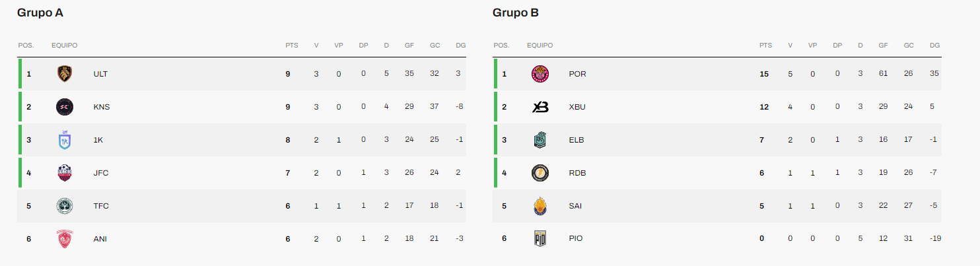Screen dimensions: 980x266
Task: Open the RDB team logo
Action: tap(540, 173)
